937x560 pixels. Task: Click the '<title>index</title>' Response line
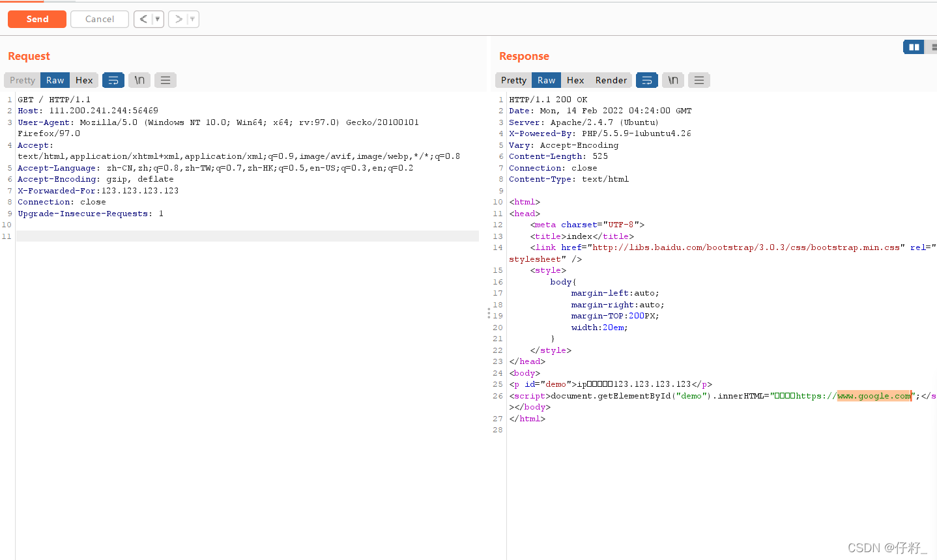pyautogui.click(x=582, y=236)
